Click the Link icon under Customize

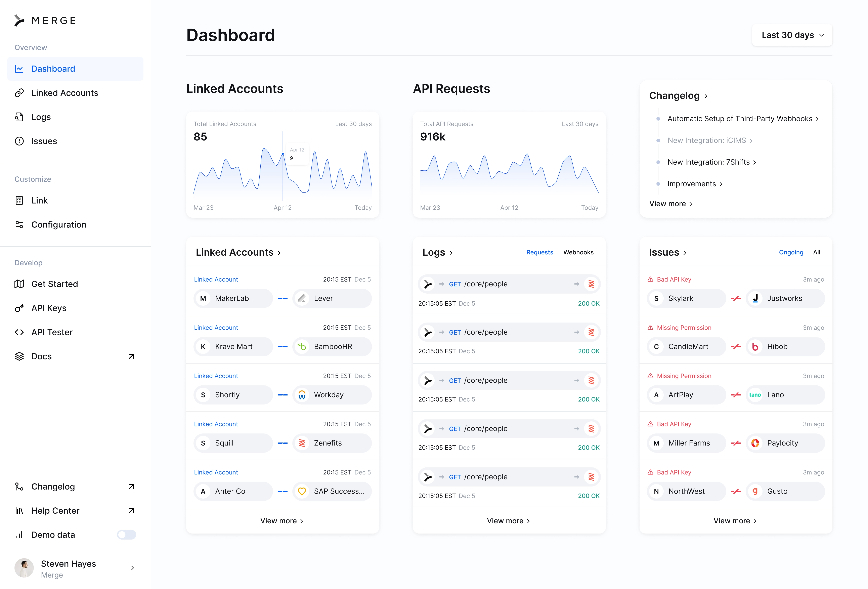19,201
